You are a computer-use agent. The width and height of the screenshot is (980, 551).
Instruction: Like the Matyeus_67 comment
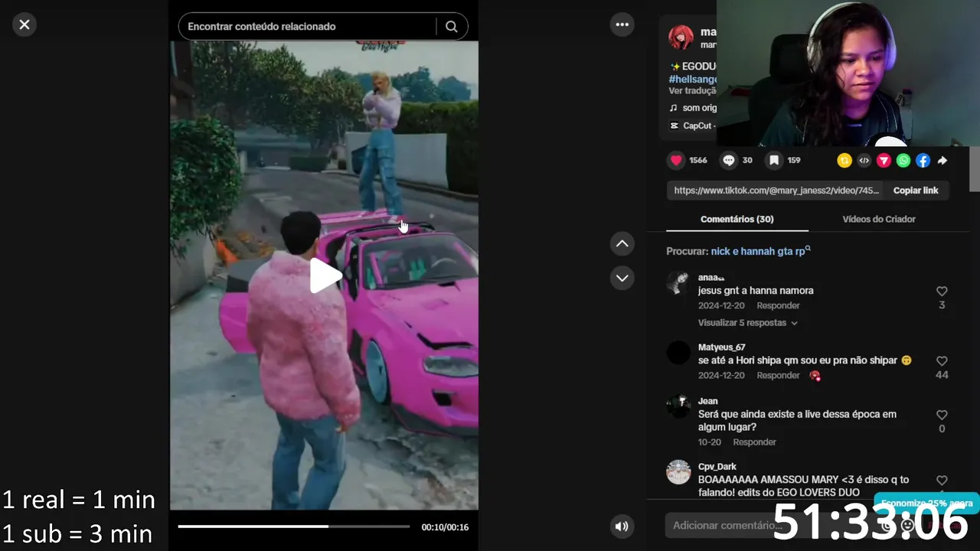(942, 361)
